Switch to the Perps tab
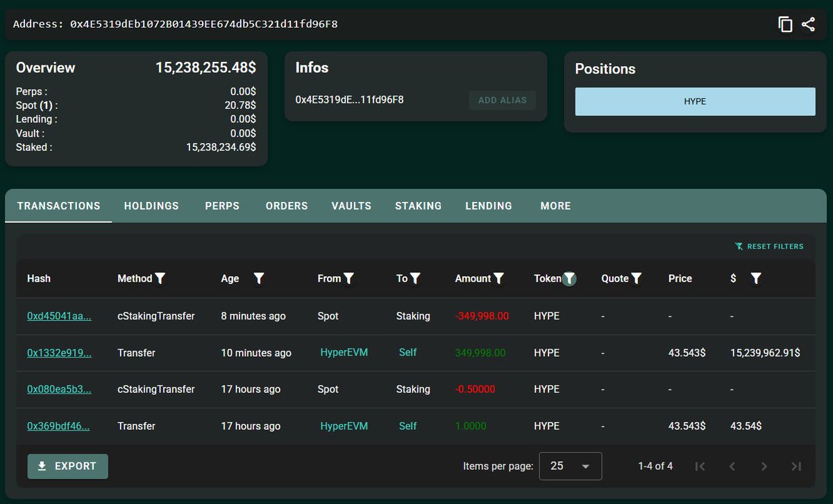The image size is (833, 504). click(x=222, y=206)
